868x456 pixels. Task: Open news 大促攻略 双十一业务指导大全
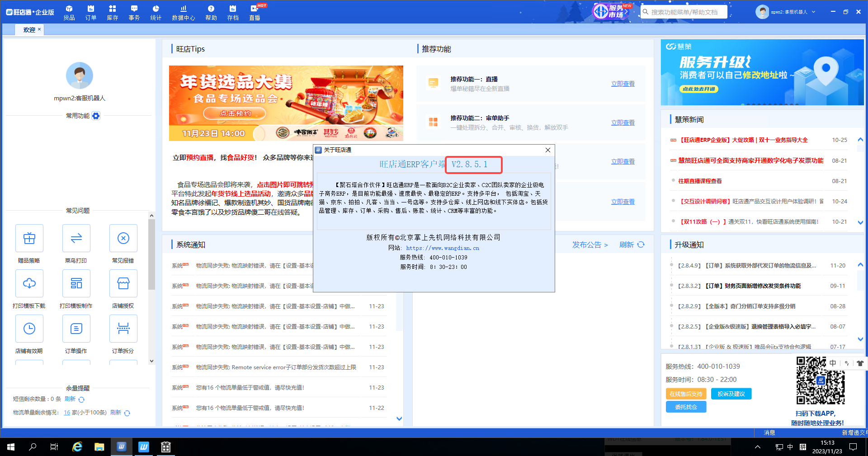point(743,140)
